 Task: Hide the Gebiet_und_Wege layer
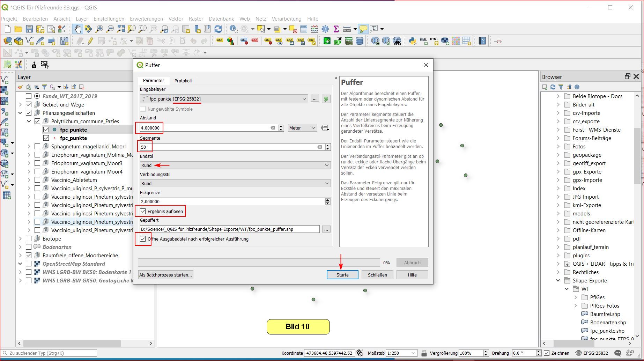(29, 104)
